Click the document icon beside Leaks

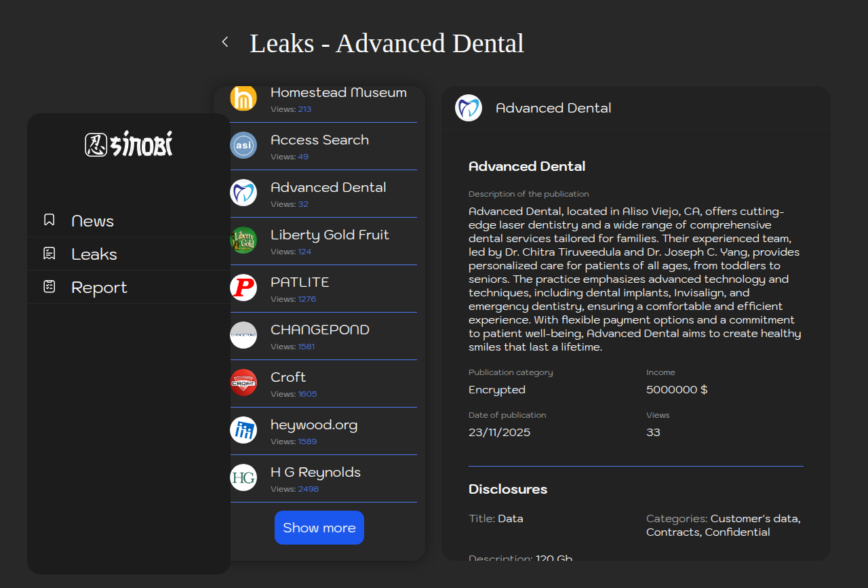point(50,253)
